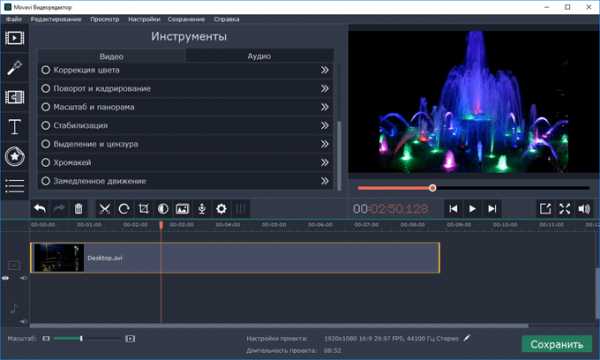Image resolution: width=600 pixels, height=360 pixels.
Task: Split the clip with scissors tool
Action: 104,209
